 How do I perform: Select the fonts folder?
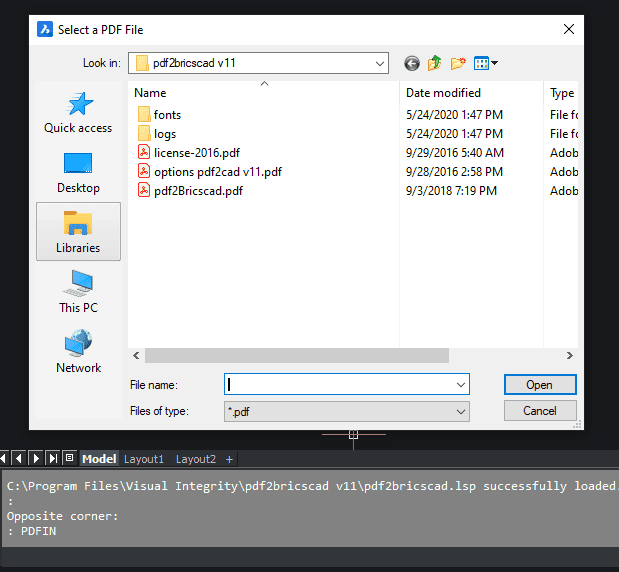159,114
